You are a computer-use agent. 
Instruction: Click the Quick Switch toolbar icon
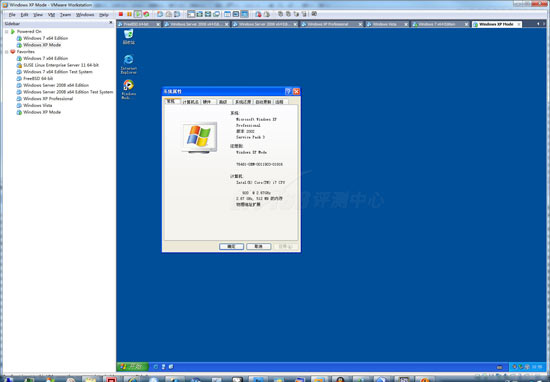click(200, 14)
